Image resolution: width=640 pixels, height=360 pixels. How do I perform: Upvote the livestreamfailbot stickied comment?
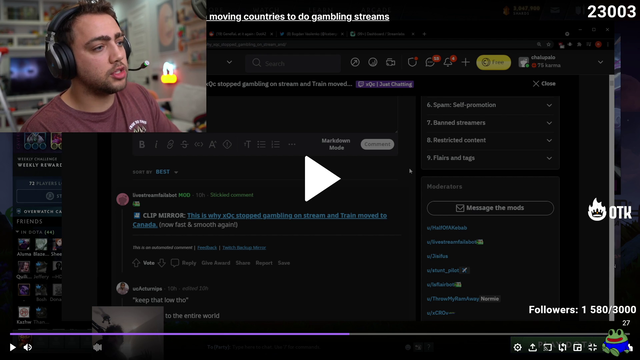pos(136,263)
